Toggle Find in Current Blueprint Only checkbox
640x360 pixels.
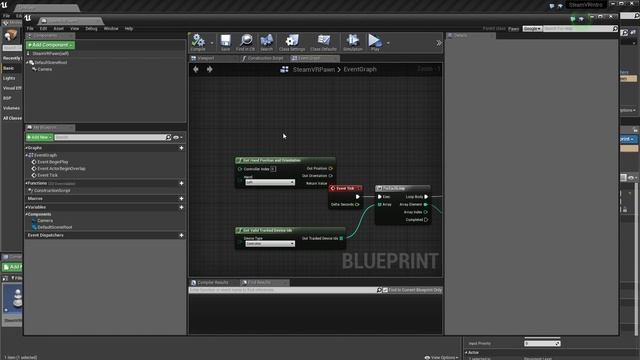click(385, 290)
